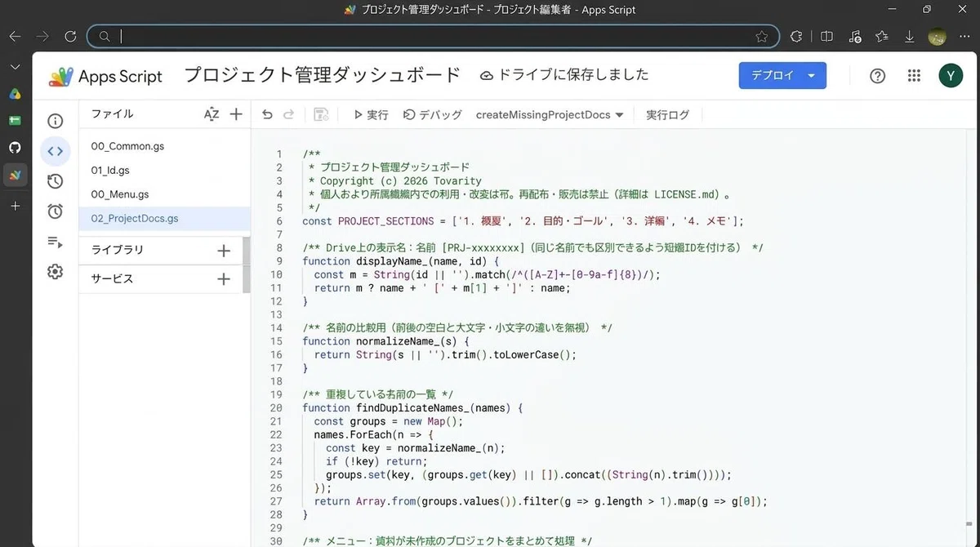Viewport: 980px width, 547px height.
Task: Select the Apps Script vertical tab
Action: 15,174
